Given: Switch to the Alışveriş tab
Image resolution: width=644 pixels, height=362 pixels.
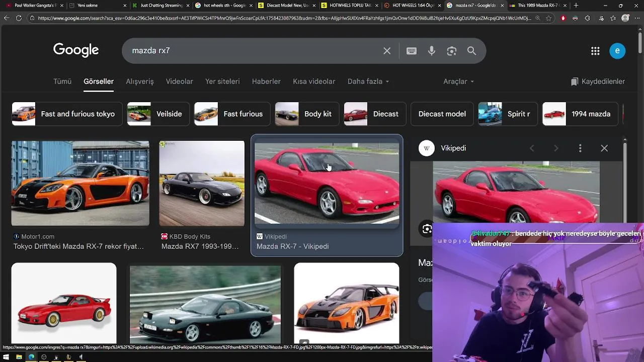Looking at the screenshot, I should [x=140, y=81].
